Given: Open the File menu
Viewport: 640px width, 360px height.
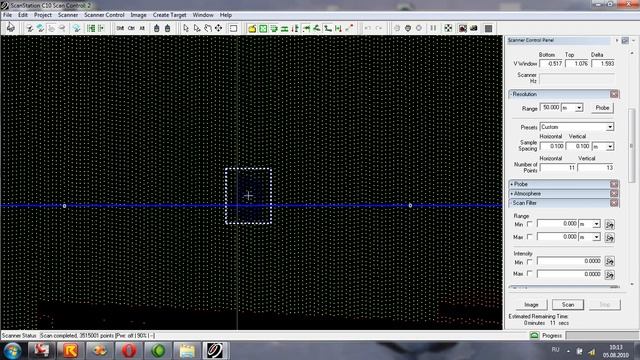Looking at the screenshot, I should tap(7, 15).
